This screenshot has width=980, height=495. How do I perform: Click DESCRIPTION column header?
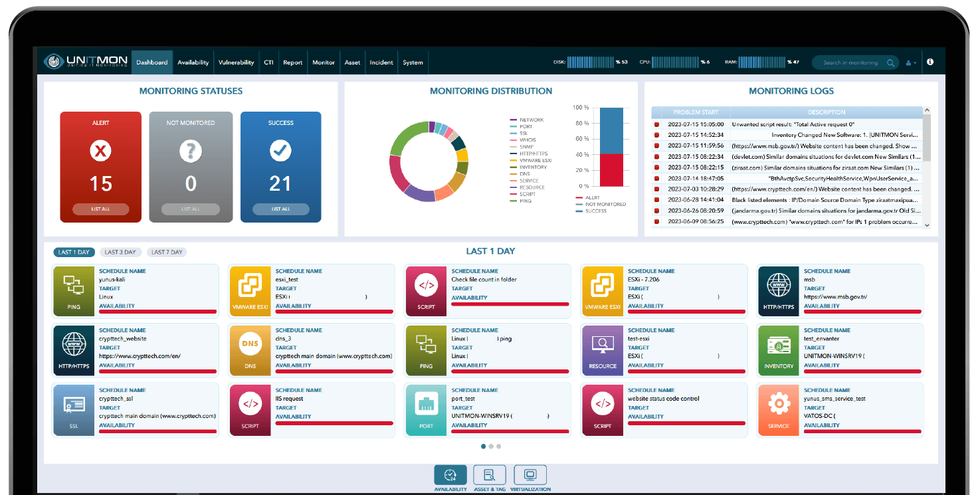(x=827, y=112)
